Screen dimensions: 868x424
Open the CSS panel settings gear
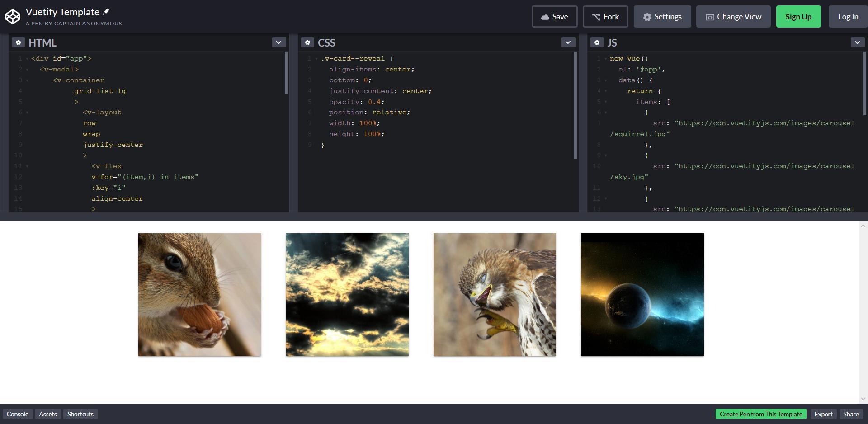pyautogui.click(x=308, y=42)
